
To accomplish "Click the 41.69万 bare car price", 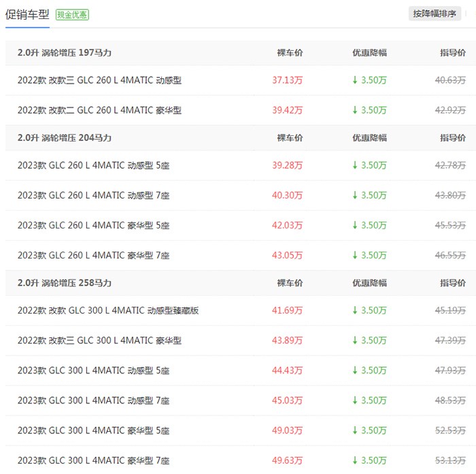I will click(287, 311).
